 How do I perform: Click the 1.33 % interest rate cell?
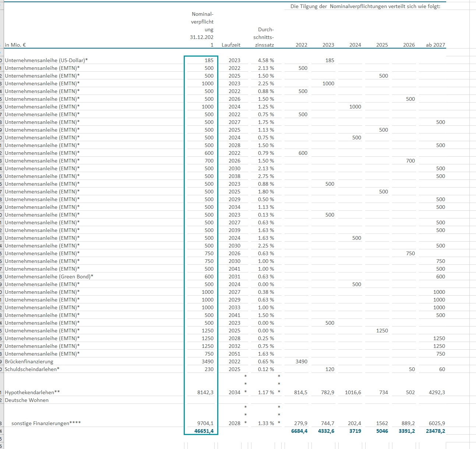tap(266, 423)
